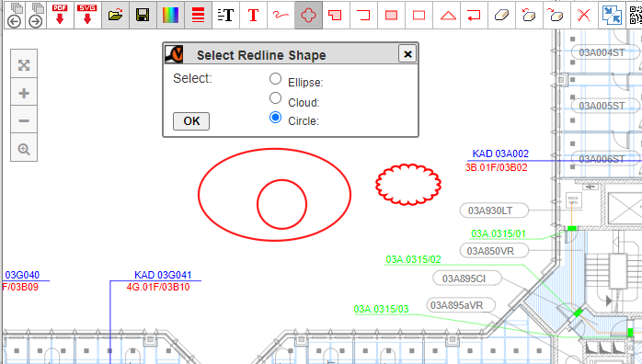The image size is (642, 364).
Task: Confirm shape selection with OK
Action: [191, 121]
